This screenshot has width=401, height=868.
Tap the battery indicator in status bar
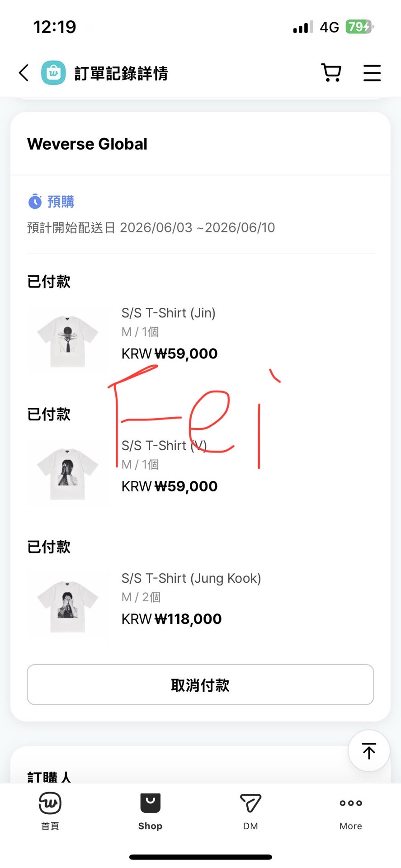coord(359,27)
